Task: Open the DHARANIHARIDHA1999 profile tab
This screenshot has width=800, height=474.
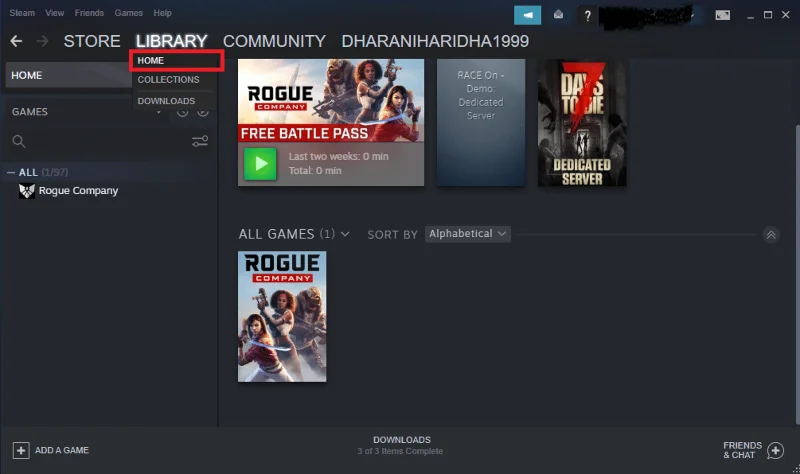Action: click(435, 41)
